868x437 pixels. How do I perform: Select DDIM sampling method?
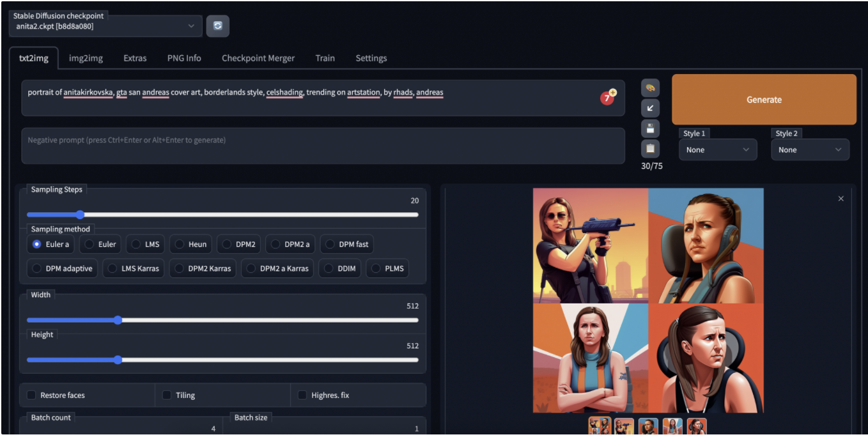pos(340,268)
